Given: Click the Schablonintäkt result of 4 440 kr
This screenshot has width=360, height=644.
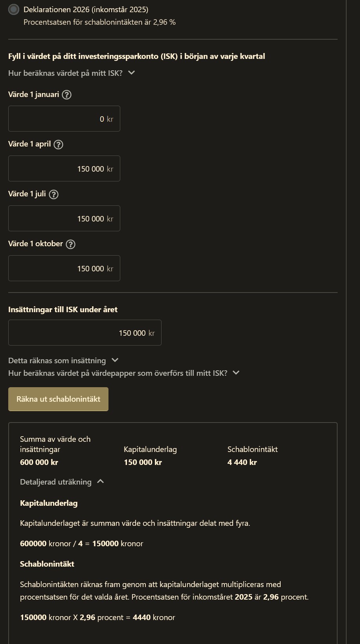Looking at the screenshot, I should pos(242,462).
